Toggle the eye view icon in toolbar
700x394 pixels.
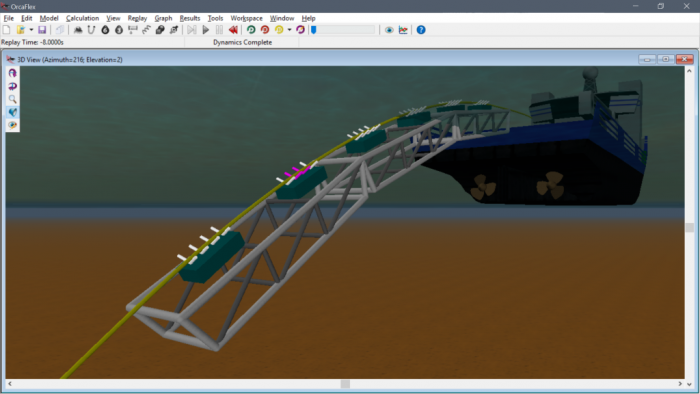(389, 30)
